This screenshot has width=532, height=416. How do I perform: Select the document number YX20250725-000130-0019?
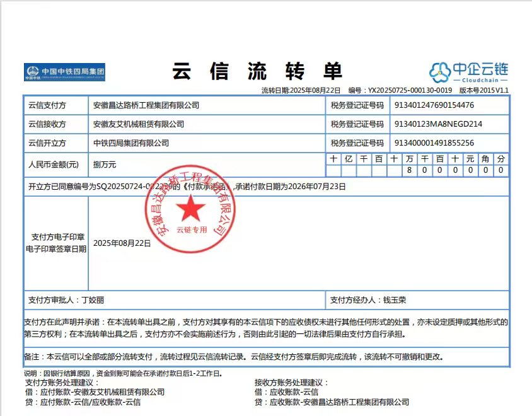410,91
